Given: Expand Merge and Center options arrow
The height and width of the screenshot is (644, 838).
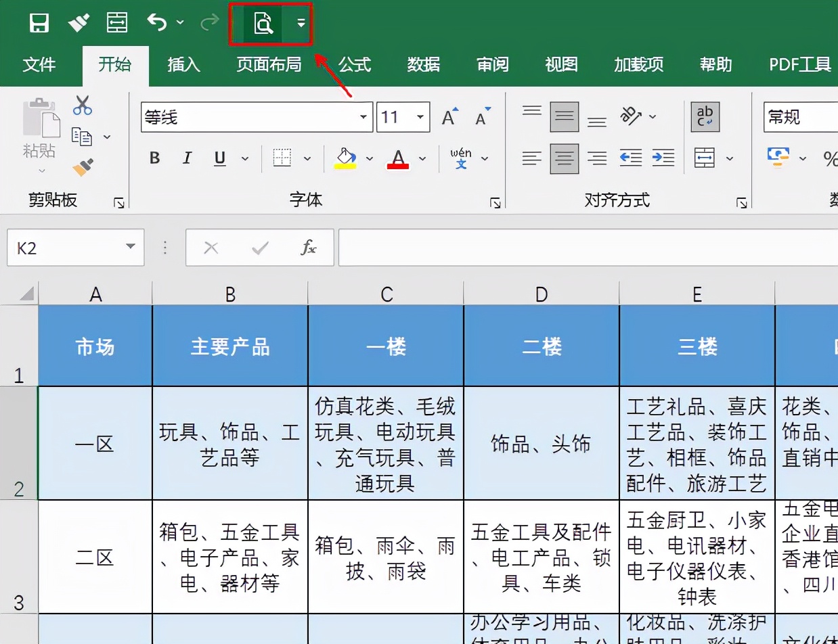Looking at the screenshot, I should [x=730, y=159].
